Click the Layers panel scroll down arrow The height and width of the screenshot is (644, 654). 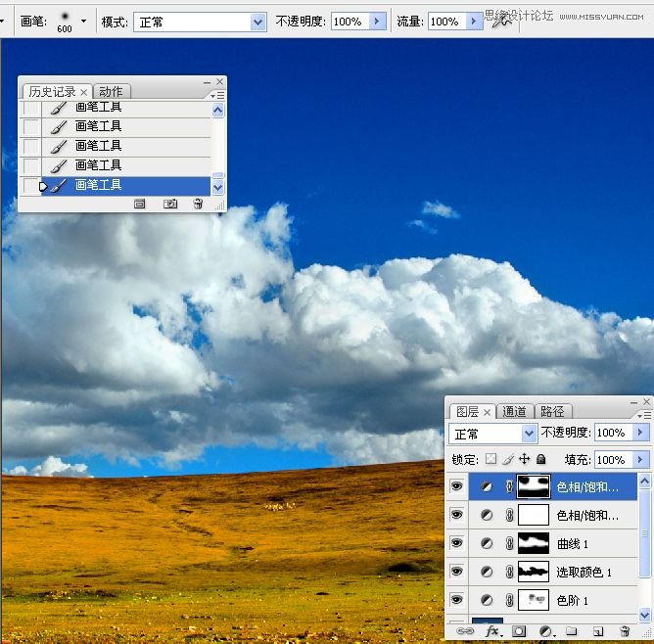644,615
